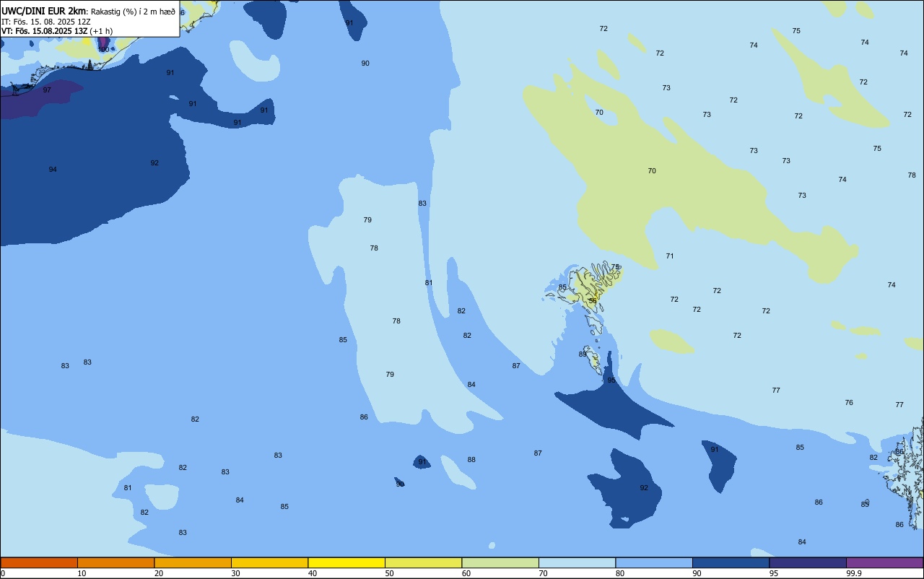
Task: Click the '71' humidity value on map
Action: tap(670, 256)
